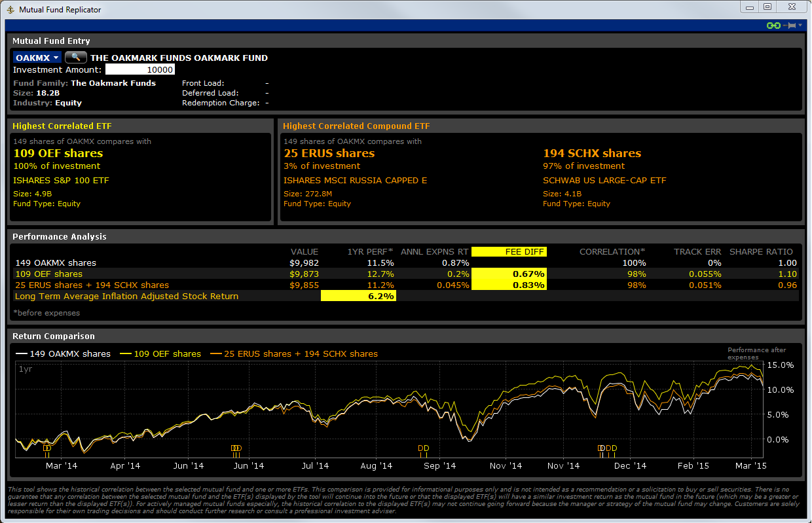Screen dimensions: 812x523
Task: Click the 109 OEF shares row in Performance Analysis
Action: 405,274
